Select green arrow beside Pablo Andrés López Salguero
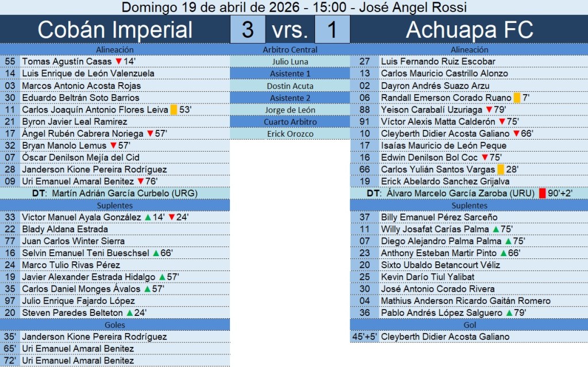Viewport: 588px width, 367px height. pos(509,313)
